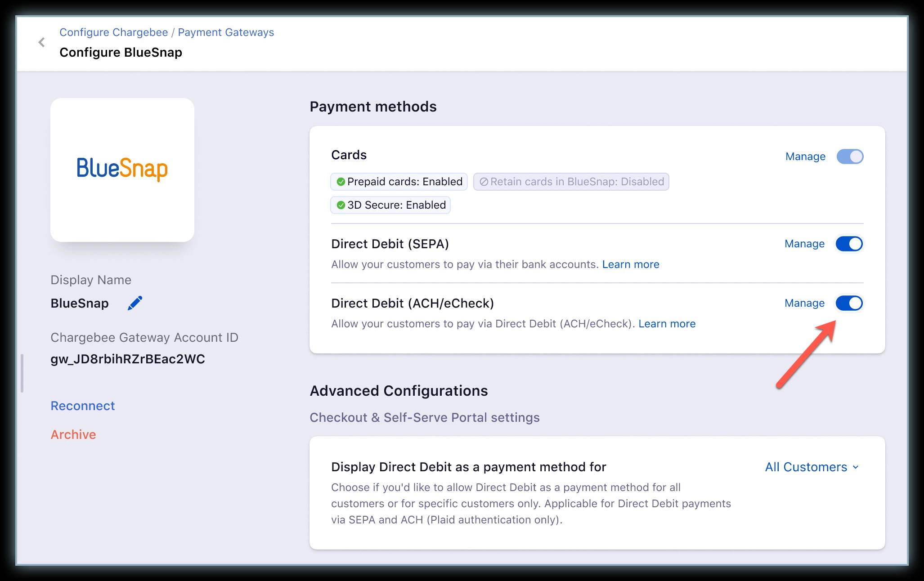This screenshot has height=581, width=924.
Task: Open ACH/eCheck Learn more link
Action: [667, 324]
